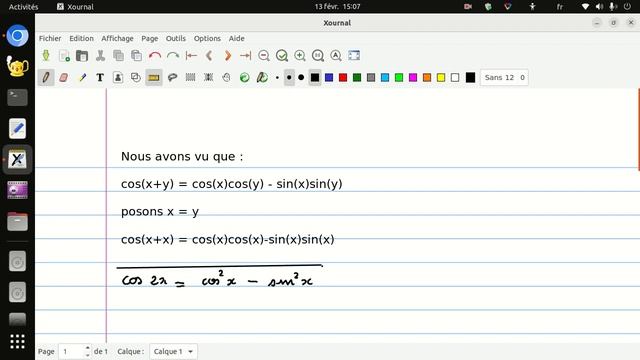Screen dimensions: 640x360
Task: Click the Open file icon
Action: [x=82, y=56]
